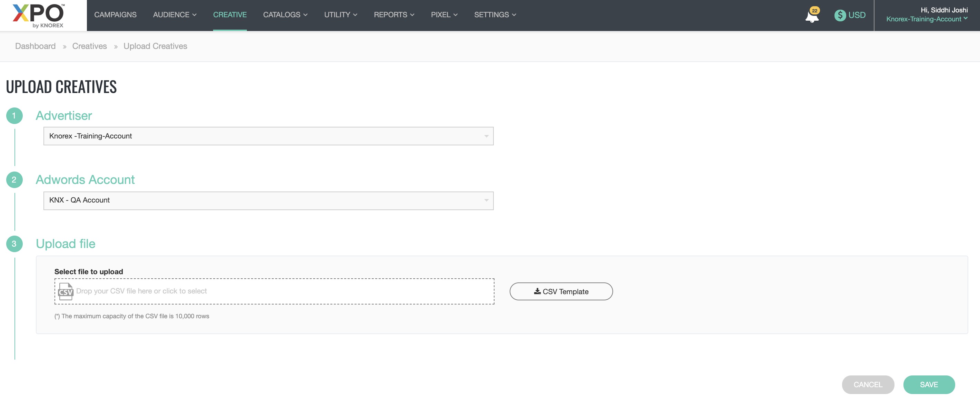Open the Reports menu
Viewport: 980px width, 403px height.
(x=394, y=15)
